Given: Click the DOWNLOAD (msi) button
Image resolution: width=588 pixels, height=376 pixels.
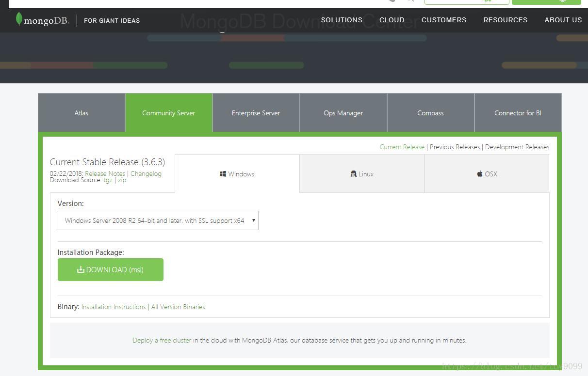Looking at the screenshot, I should point(111,270).
